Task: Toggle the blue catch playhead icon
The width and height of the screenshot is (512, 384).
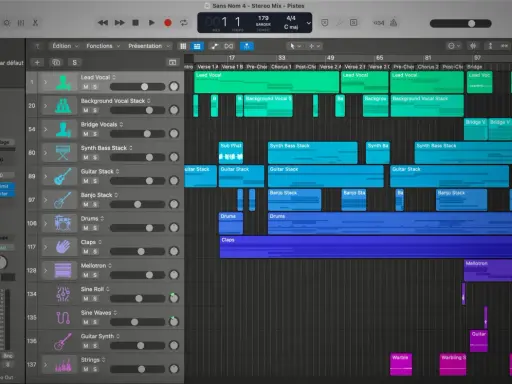Action: (247, 46)
